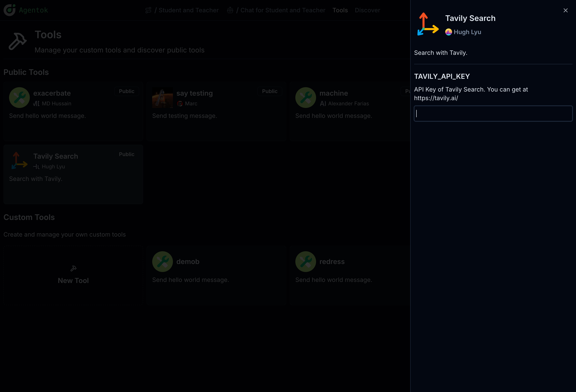
Task: Click the demob custom tool icon
Action: pos(163,261)
